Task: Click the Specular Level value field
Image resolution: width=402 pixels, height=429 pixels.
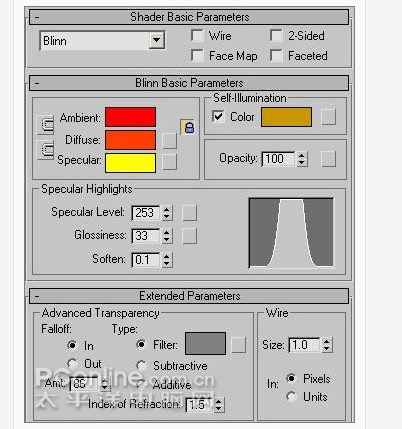Action: point(146,213)
